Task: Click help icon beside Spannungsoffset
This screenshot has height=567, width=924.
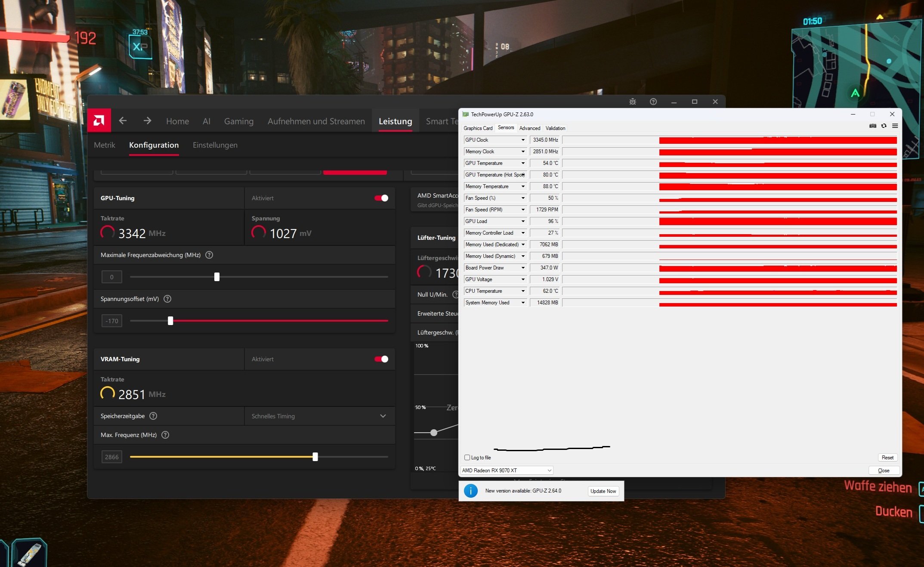Action: click(x=167, y=299)
